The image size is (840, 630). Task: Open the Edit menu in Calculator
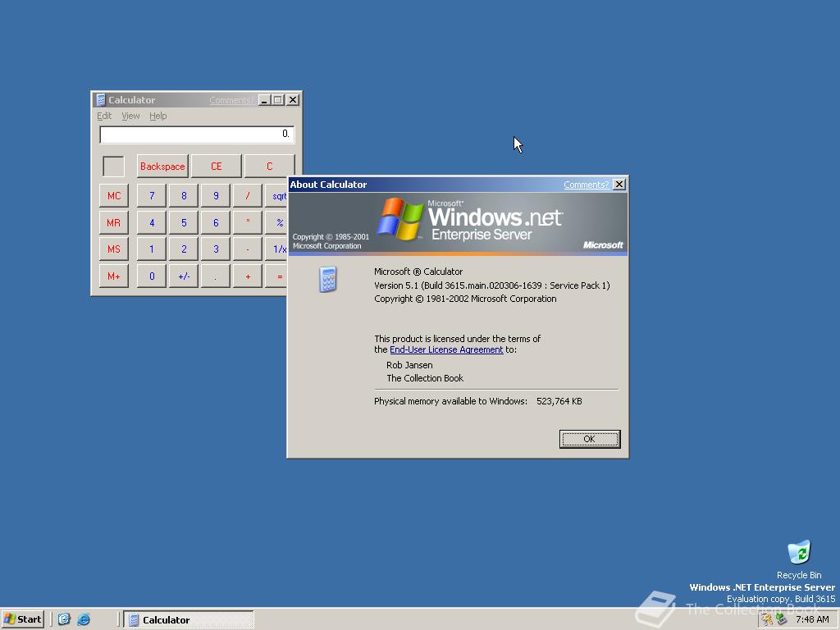(x=104, y=116)
